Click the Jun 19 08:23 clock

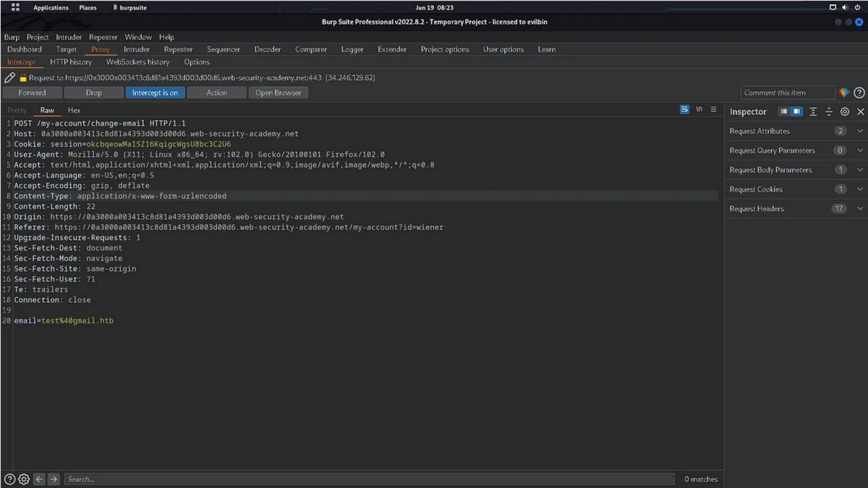pyautogui.click(x=435, y=7)
